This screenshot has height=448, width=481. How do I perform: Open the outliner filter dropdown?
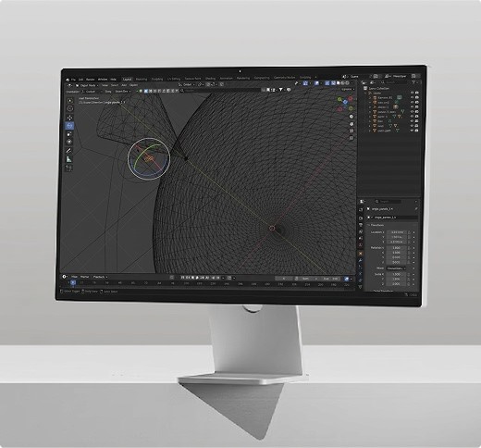(414, 82)
